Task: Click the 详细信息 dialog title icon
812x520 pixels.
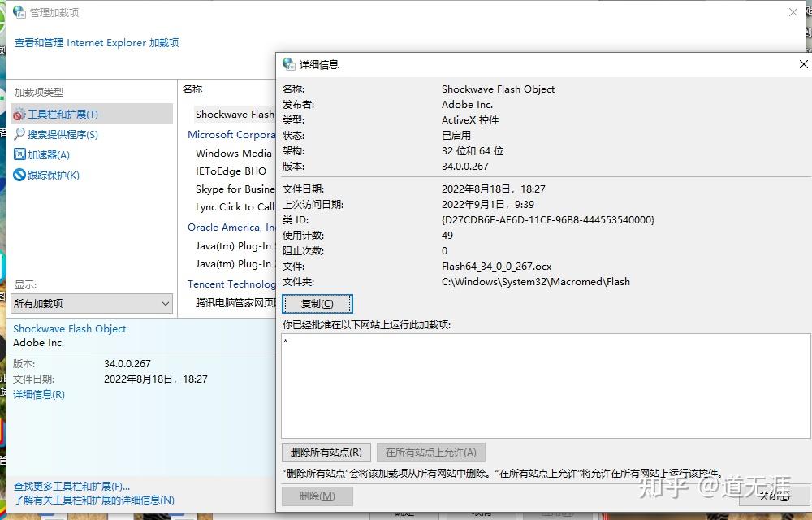Action: point(288,64)
